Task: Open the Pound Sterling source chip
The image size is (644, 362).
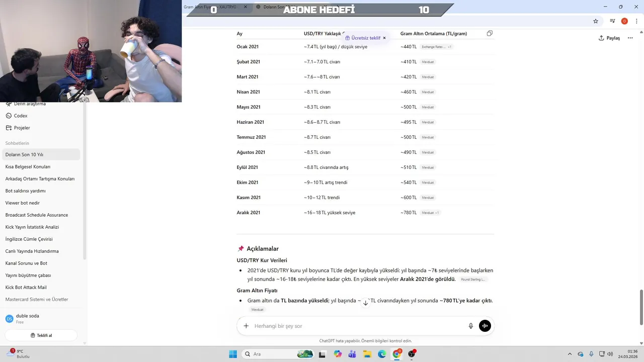Action: tap(473, 279)
